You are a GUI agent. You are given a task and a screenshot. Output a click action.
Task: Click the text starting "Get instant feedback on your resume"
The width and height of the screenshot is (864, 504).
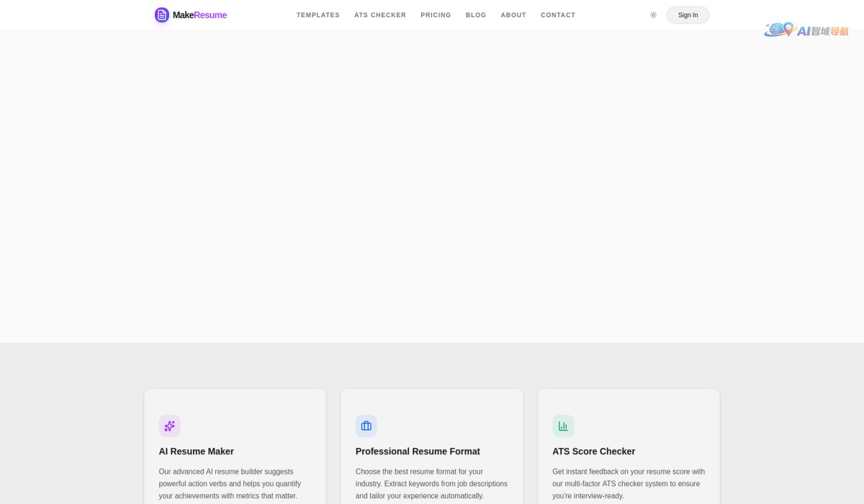[629, 484]
